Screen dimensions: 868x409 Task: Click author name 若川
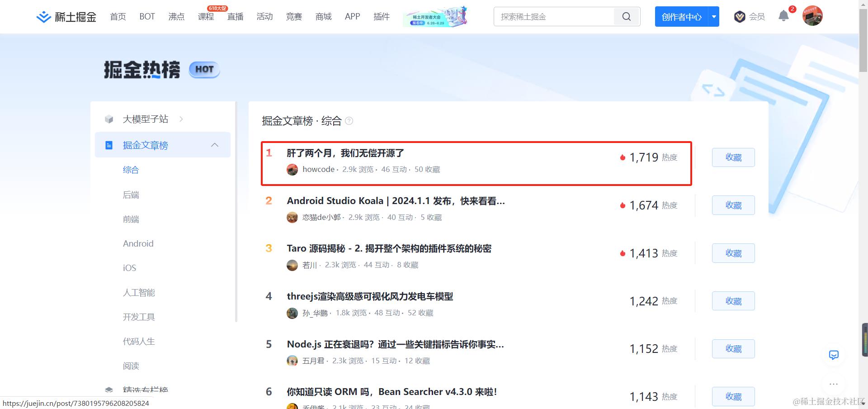click(x=310, y=265)
